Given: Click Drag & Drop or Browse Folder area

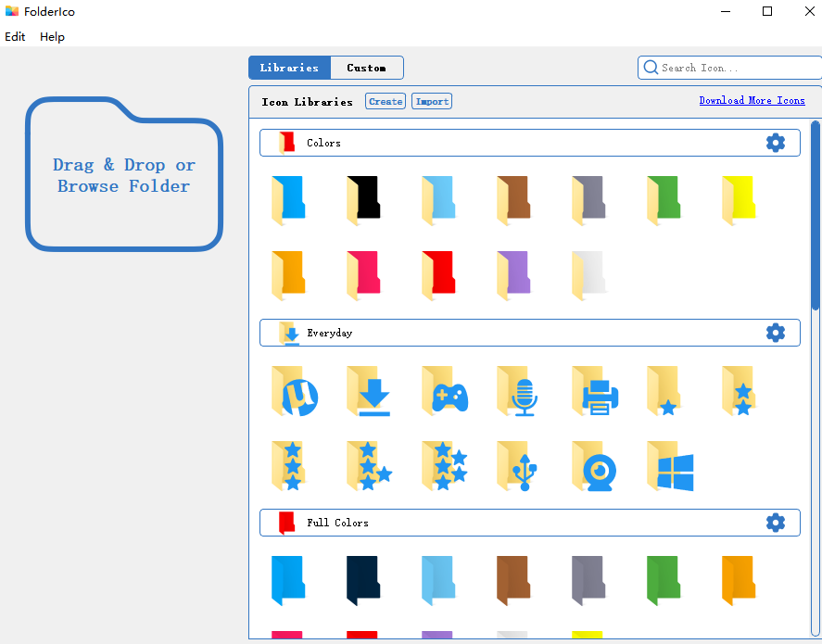Looking at the screenshot, I should pos(124,174).
